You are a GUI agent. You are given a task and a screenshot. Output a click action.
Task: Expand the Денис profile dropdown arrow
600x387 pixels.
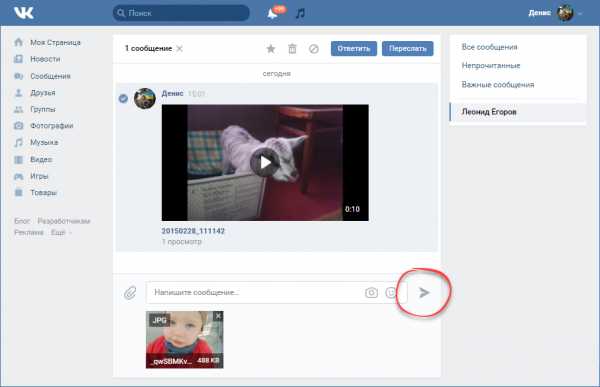click(x=580, y=13)
